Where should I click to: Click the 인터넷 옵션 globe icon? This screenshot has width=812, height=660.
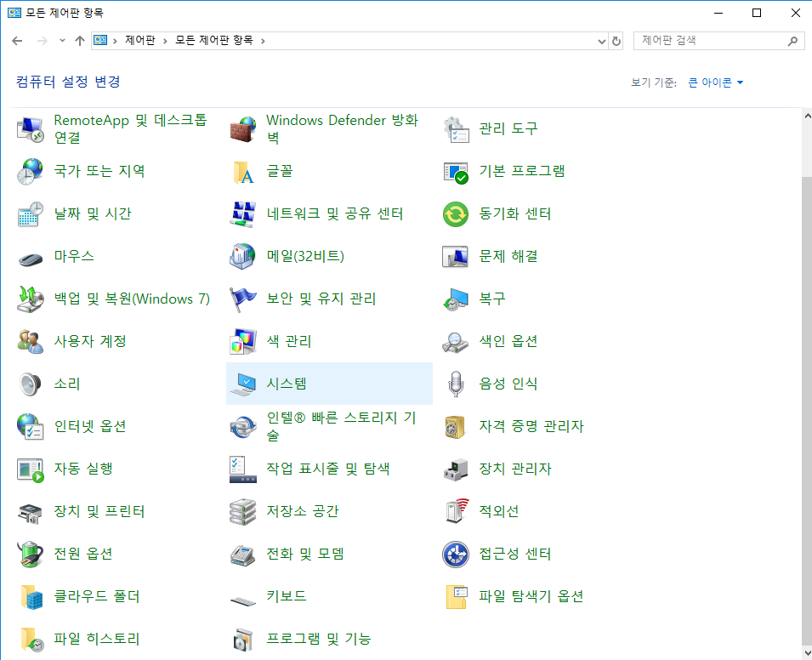pos(31,426)
